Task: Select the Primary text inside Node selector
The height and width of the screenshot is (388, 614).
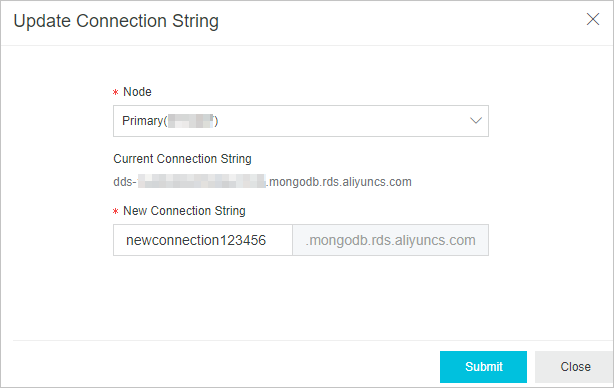Action: coord(143,121)
